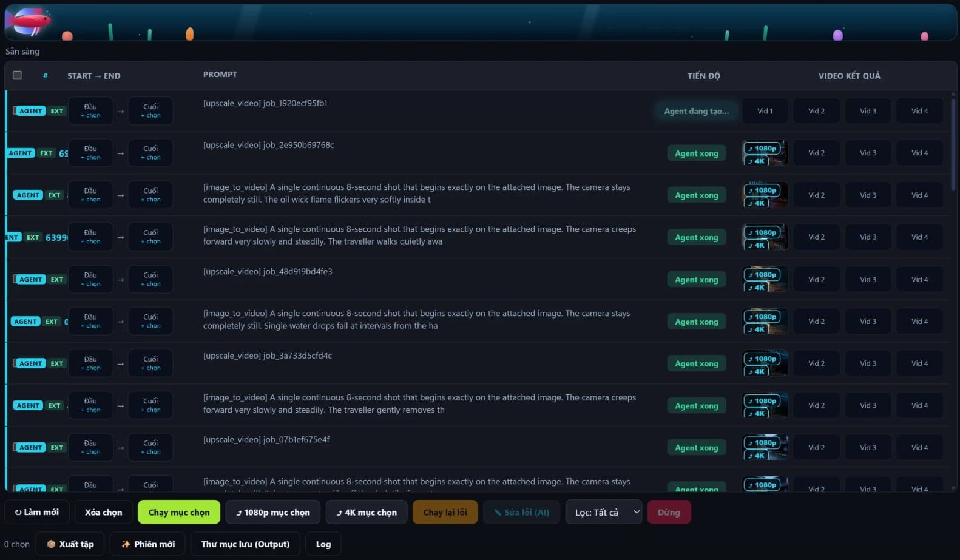Click the EXT badge in the job_48d919bd4fe3 row
This screenshot has height=560, width=960.
click(x=57, y=280)
